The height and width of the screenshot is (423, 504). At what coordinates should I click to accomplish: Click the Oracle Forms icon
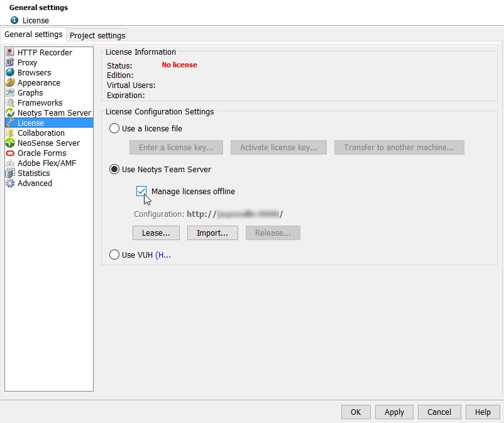[x=10, y=153]
